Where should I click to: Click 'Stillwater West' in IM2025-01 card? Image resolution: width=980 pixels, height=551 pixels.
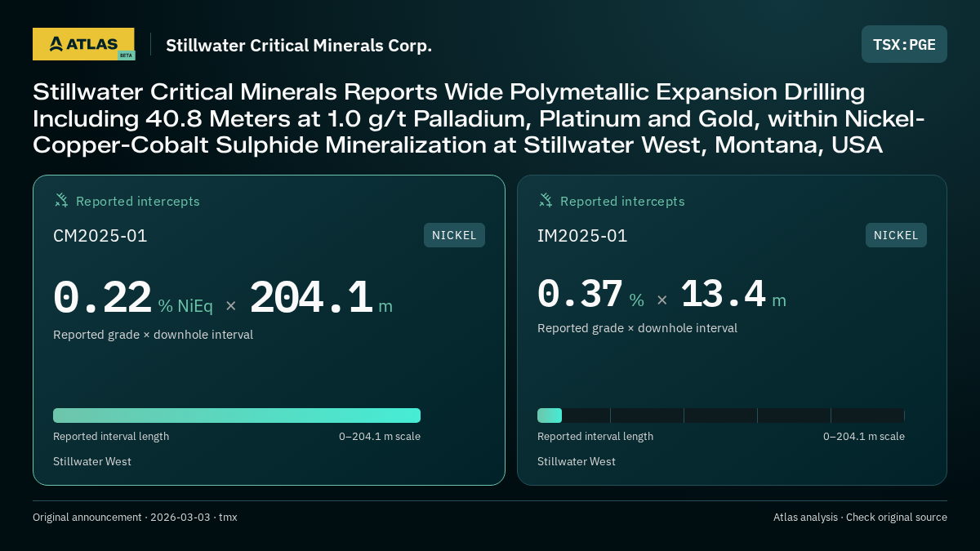(577, 462)
